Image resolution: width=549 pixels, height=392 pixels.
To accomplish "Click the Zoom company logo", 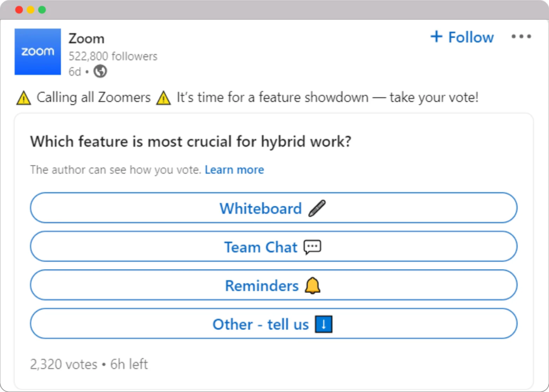I will (38, 52).
